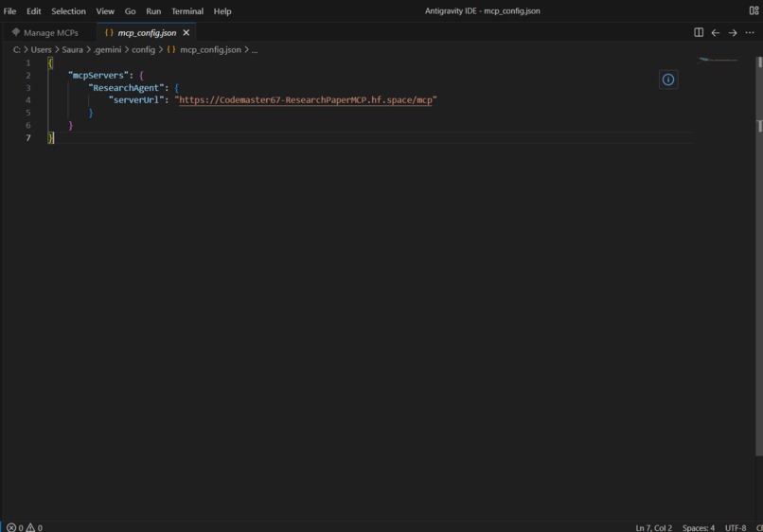Click the C: breadcrumb segment

16,49
